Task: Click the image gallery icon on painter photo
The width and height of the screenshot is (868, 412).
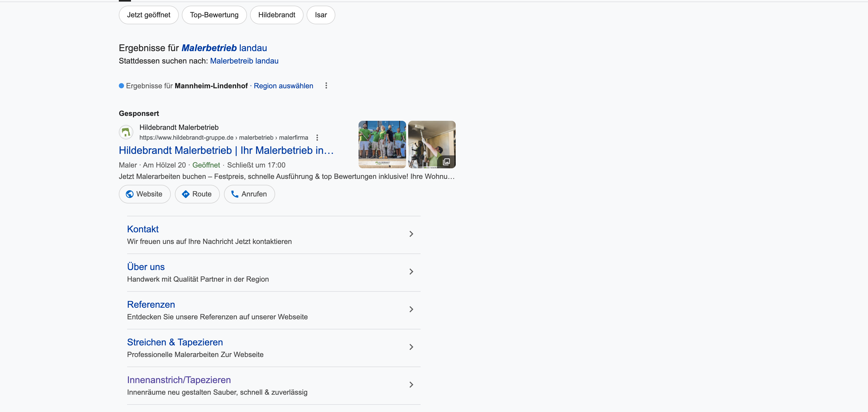Action: click(x=446, y=162)
